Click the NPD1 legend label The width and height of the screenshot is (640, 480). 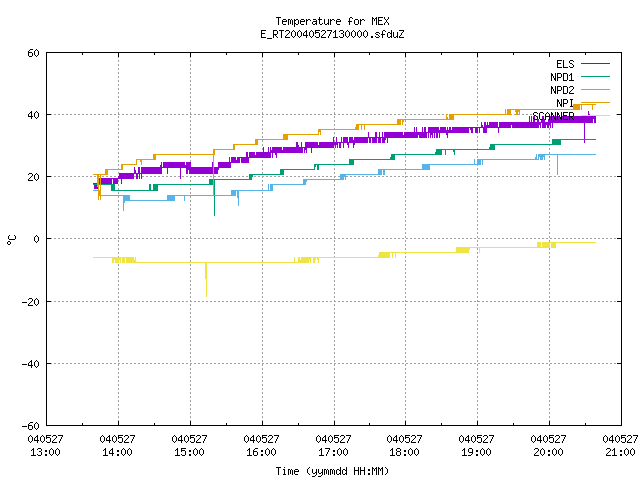click(562, 77)
